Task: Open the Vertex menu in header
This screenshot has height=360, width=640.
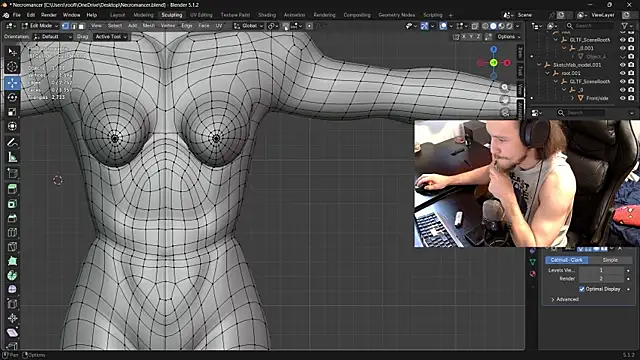Action: point(167,26)
